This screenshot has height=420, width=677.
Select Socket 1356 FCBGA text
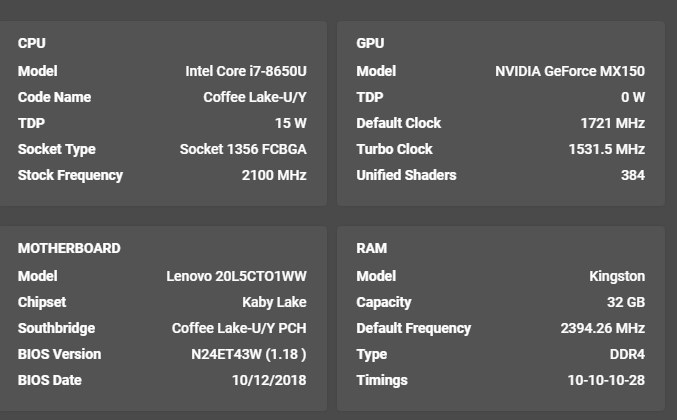coord(244,149)
